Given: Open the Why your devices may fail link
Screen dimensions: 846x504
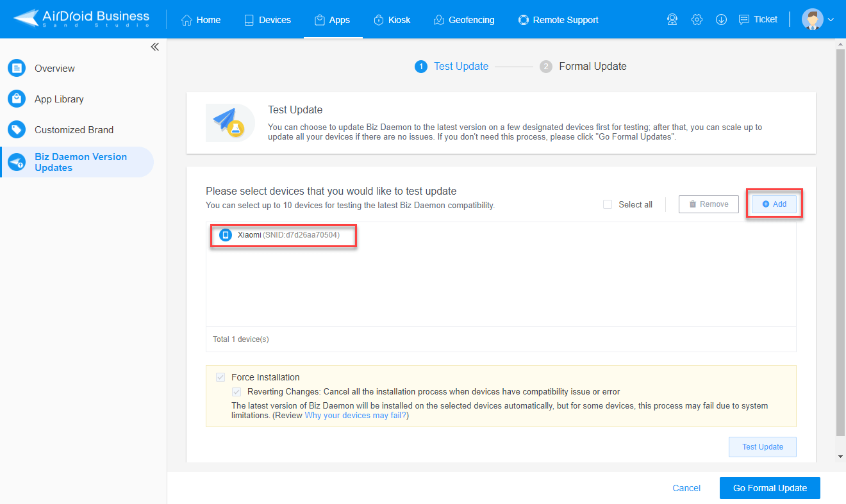Looking at the screenshot, I should (x=355, y=415).
